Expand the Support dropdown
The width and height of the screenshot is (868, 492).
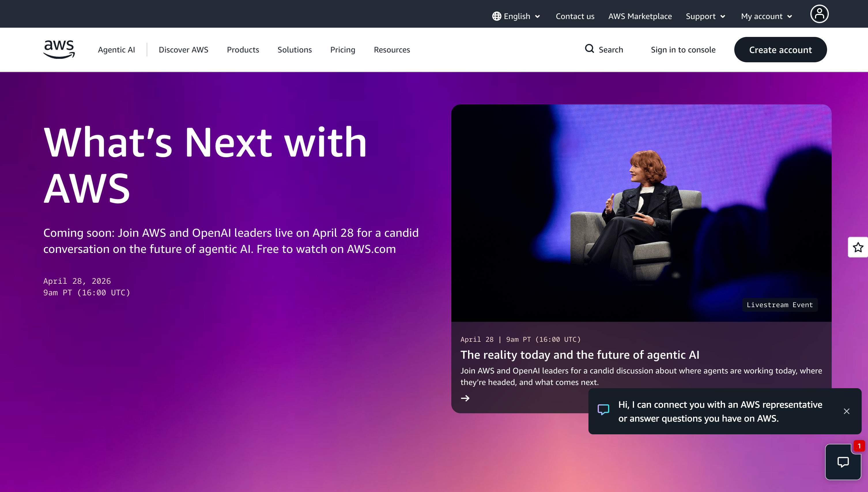click(705, 16)
